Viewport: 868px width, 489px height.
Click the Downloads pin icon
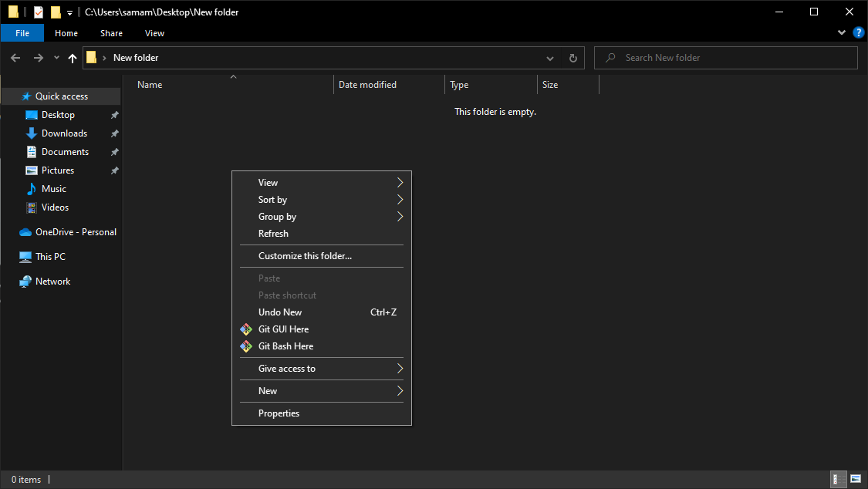tap(115, 133)
